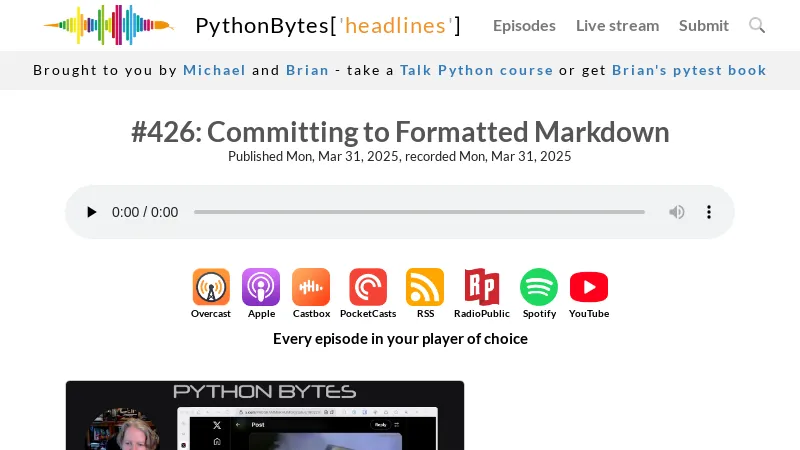Seek using the audio progress bar
This screenshot has width=800, height=450.
point(419,212)
